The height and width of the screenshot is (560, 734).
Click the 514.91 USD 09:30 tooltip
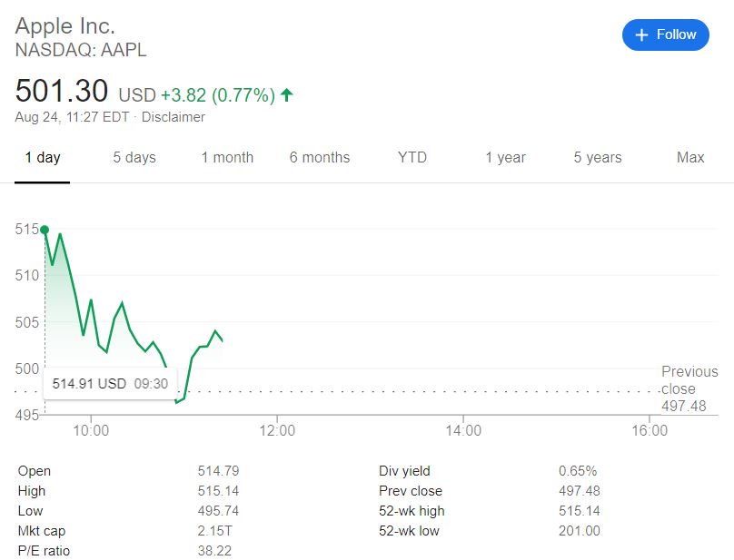110,384
